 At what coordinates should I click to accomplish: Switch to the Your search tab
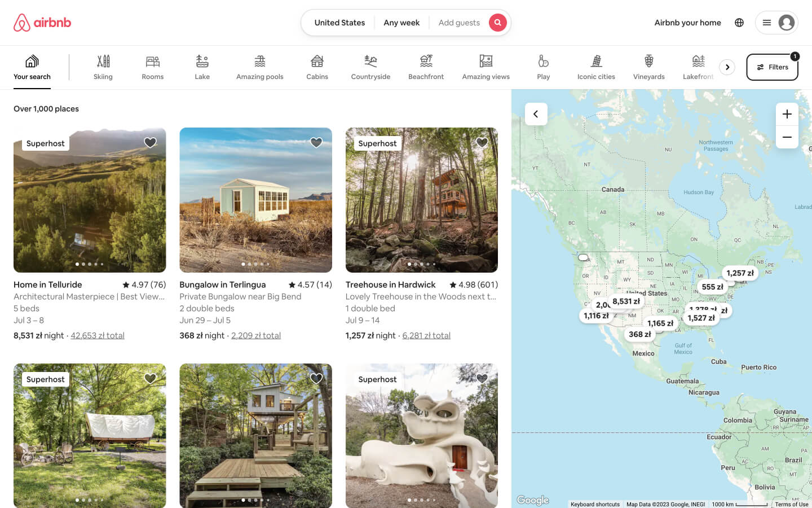32,66
